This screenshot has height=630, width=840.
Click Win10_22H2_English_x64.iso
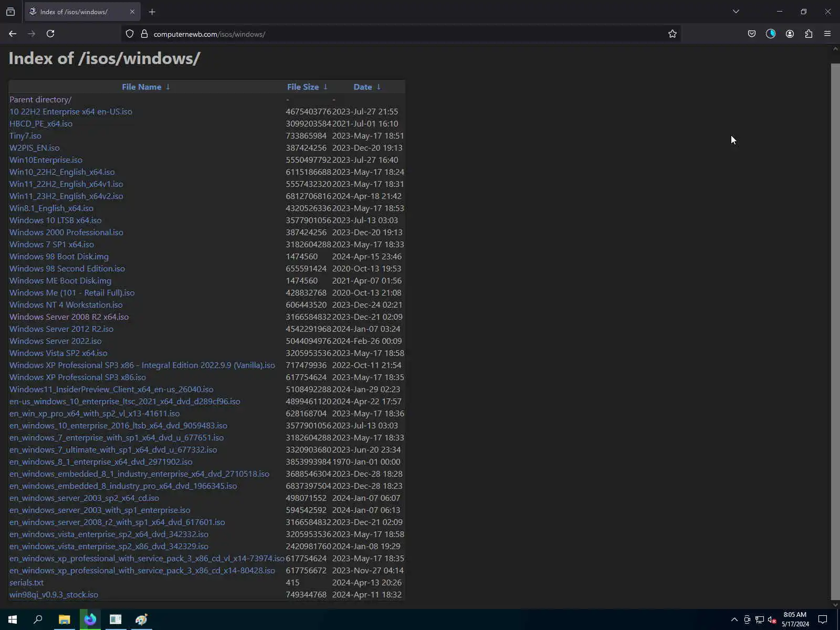point(62,172)
